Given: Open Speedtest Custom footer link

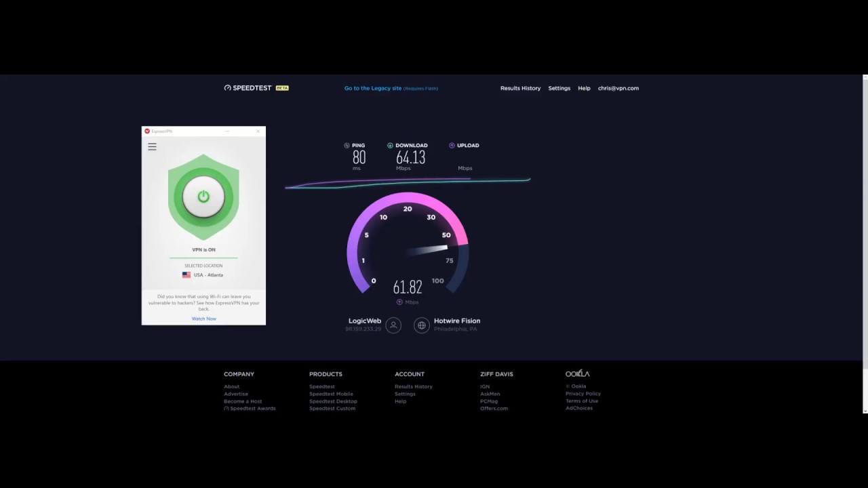Looking at the screenshot, I should (x=332, y=409).
